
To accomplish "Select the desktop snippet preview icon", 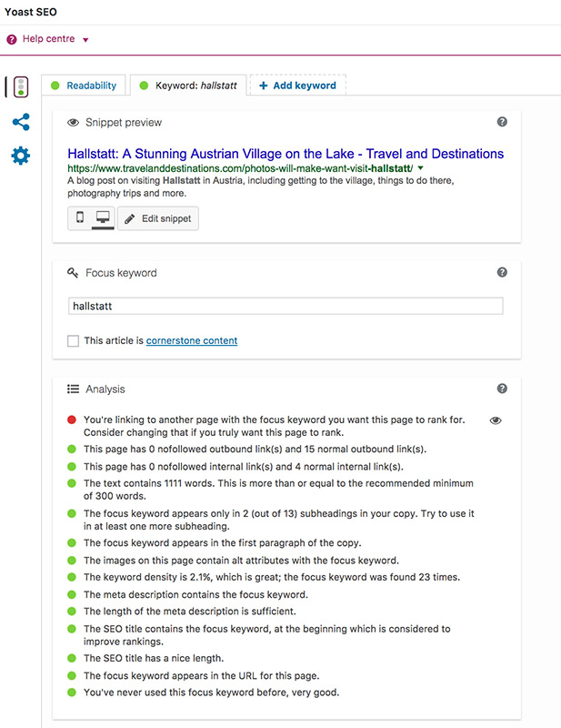I will 101,217.
